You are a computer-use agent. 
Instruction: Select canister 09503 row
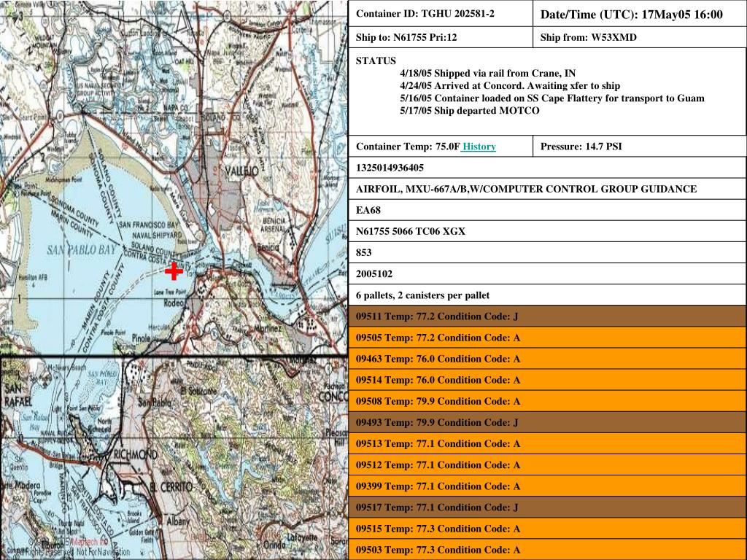(547, 550)
